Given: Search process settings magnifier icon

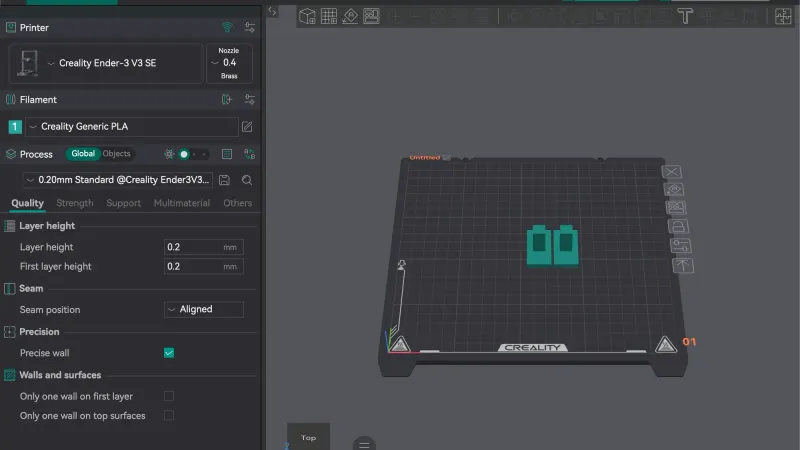Looking at the screenshot, I should (x=247, y=180).
